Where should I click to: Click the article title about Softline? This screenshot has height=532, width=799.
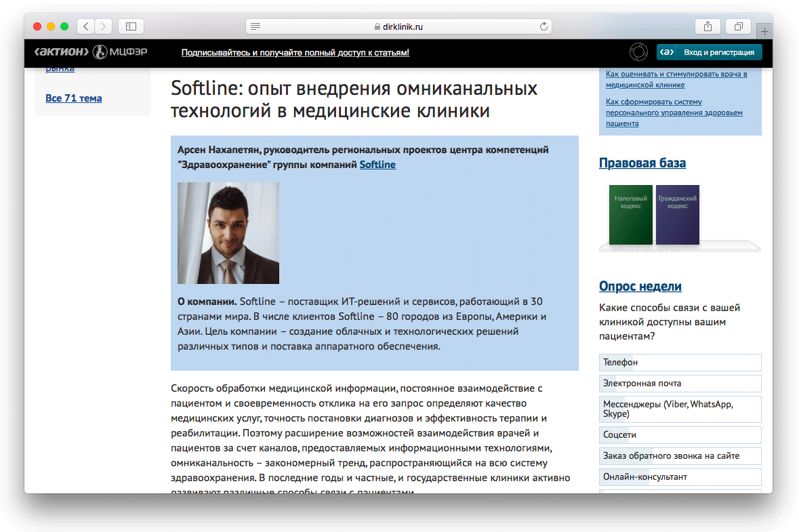(x=354, y=100)
